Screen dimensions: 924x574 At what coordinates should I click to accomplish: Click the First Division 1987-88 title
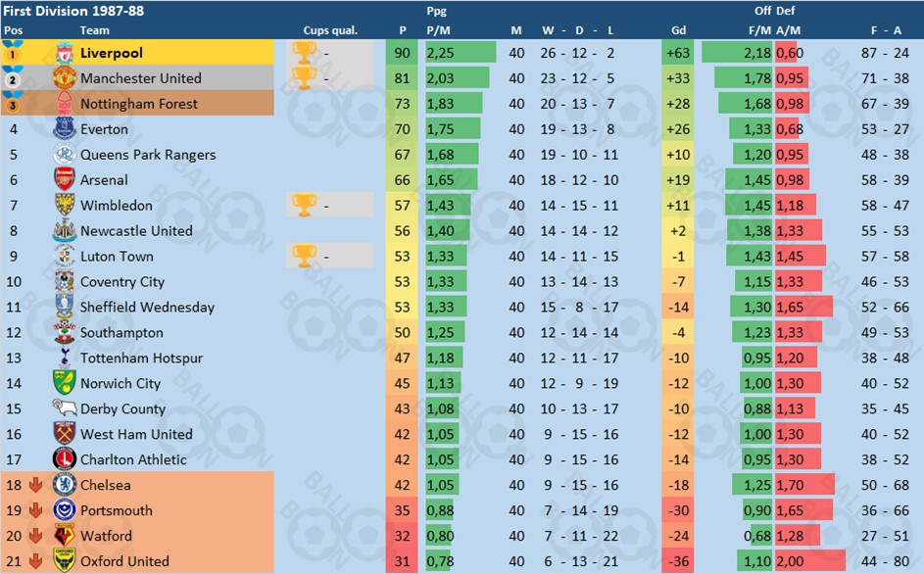point(73,11)
